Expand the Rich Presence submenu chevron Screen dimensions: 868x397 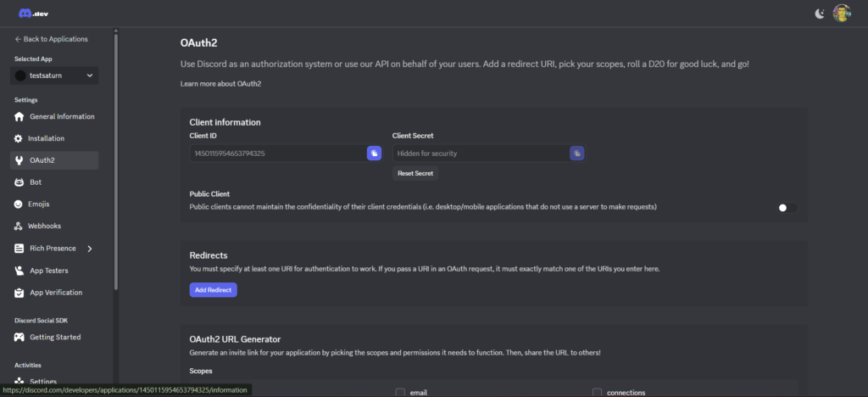(x=90, y=249)
